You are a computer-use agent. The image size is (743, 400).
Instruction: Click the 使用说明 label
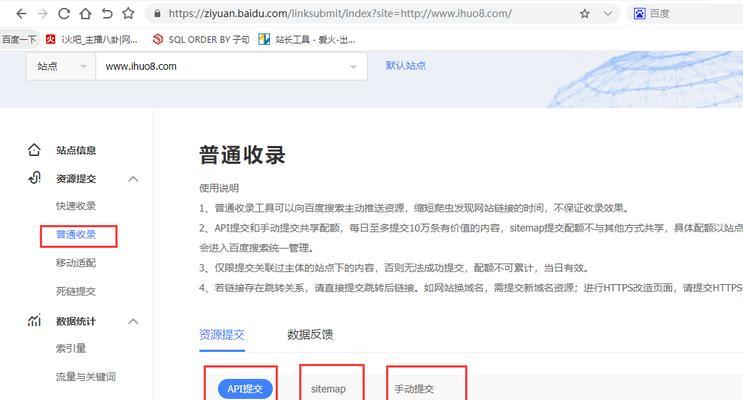point(219,188)
